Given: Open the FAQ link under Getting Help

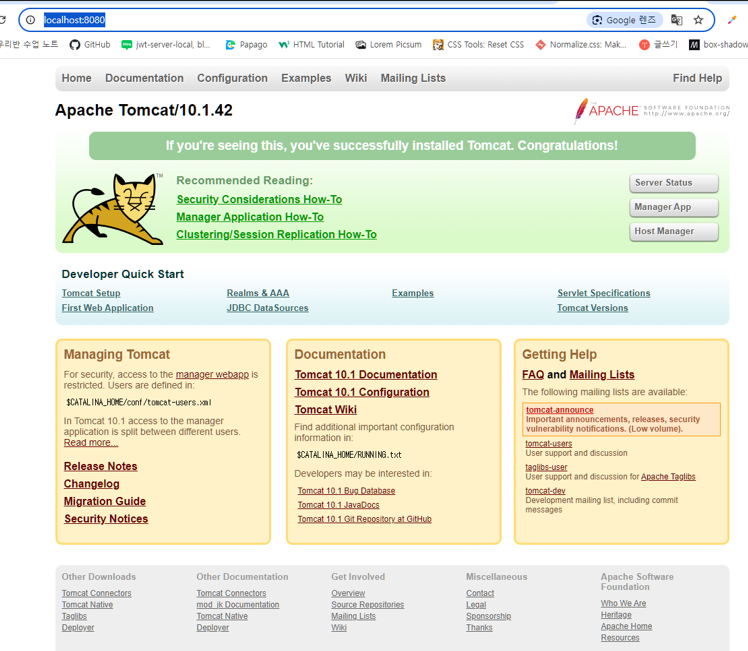Looking at the screenshot, I should [533, 375].
